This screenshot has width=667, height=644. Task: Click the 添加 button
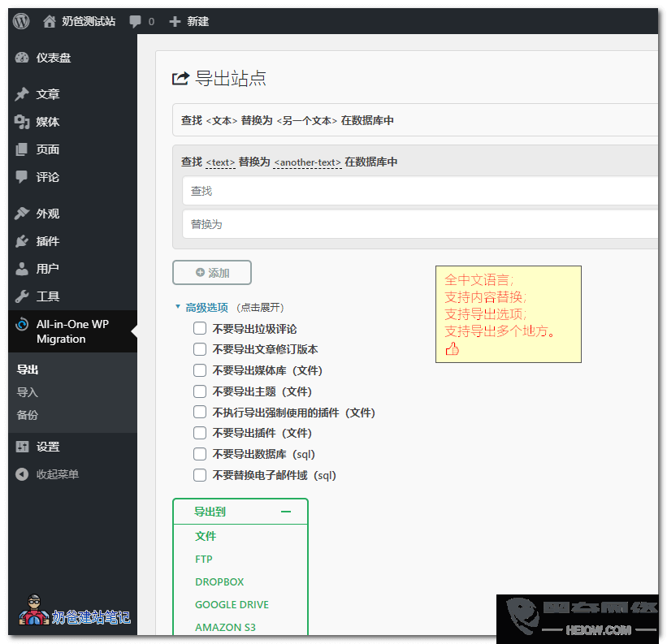212,273
